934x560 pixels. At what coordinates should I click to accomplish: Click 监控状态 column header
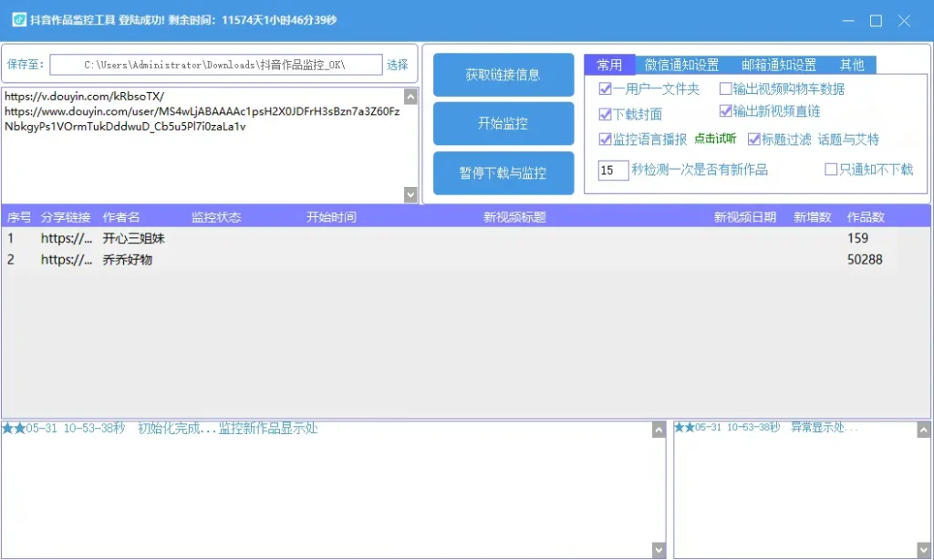click(x=216, y=217)
